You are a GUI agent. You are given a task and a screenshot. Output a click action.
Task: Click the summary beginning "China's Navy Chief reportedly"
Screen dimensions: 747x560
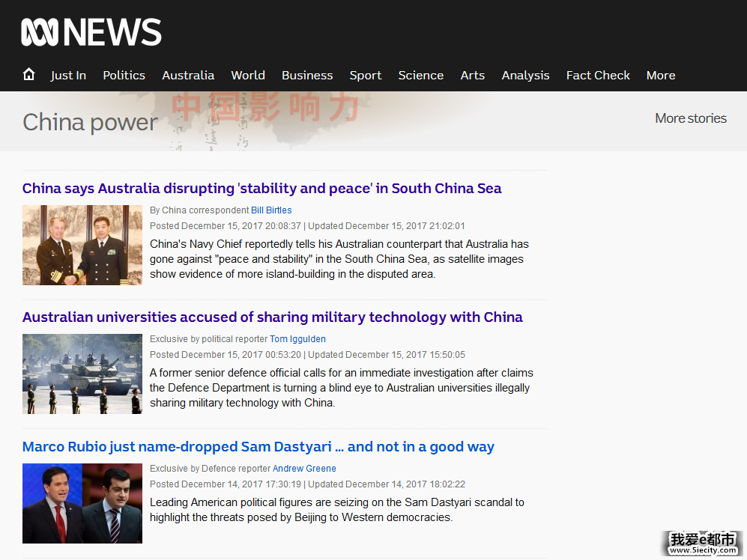[x=339, y=259]
